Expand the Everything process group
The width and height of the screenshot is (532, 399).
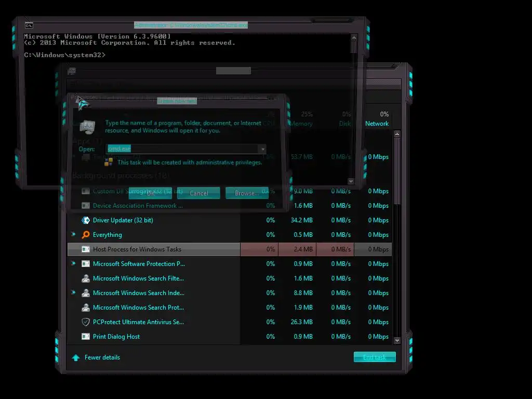[73, 234]
